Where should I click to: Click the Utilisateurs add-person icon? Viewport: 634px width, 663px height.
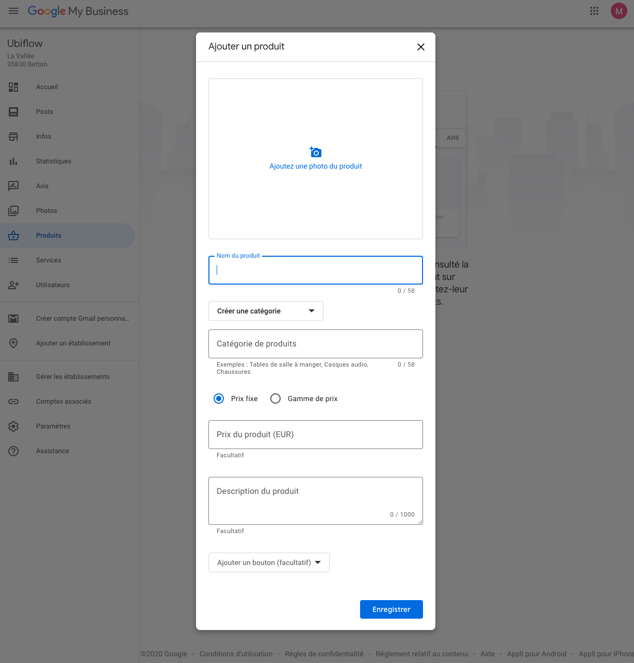14,285
